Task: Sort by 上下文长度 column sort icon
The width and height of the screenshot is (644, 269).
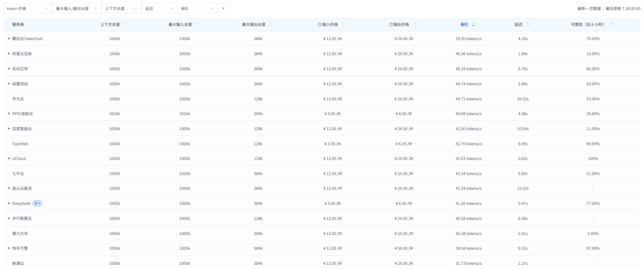Action: [125, 24]
